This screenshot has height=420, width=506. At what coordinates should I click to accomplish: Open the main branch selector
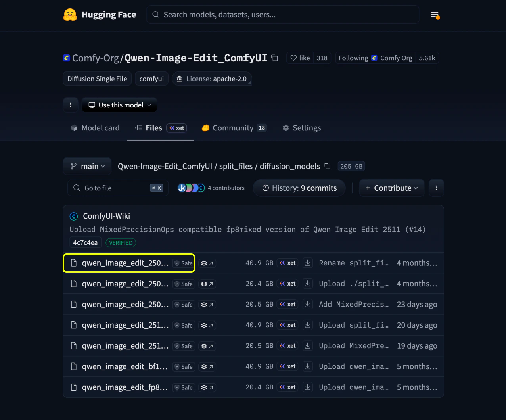coord(87,166)
